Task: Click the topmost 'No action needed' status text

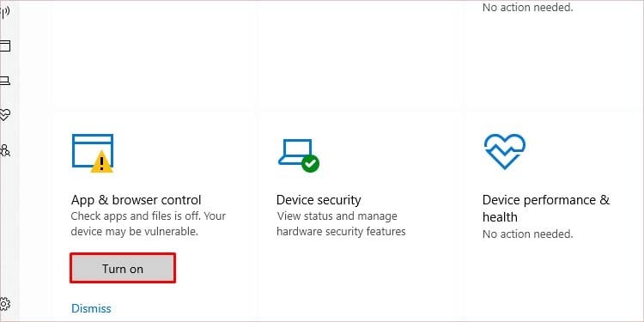Action: [x=527, y=8]
